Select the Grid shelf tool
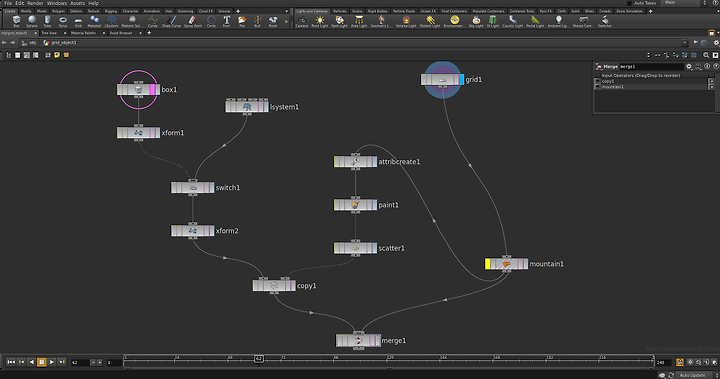This screenshot has width=720, height=379. (x=78, y=21)
